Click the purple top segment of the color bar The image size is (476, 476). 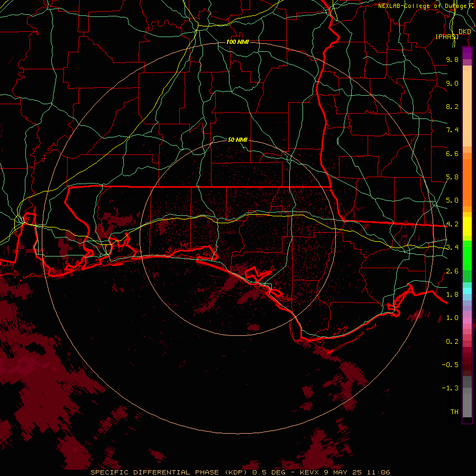[x=467, y=53]
